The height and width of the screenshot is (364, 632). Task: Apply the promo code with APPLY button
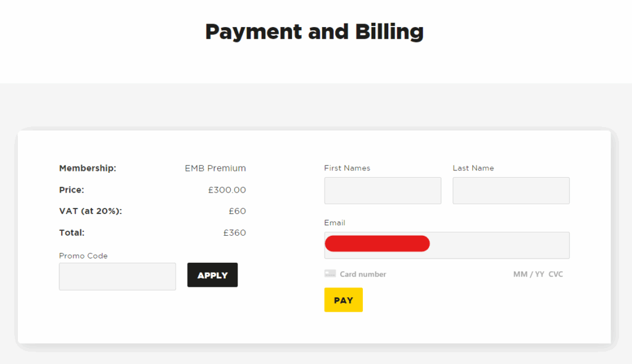click(x=212, y=275)
